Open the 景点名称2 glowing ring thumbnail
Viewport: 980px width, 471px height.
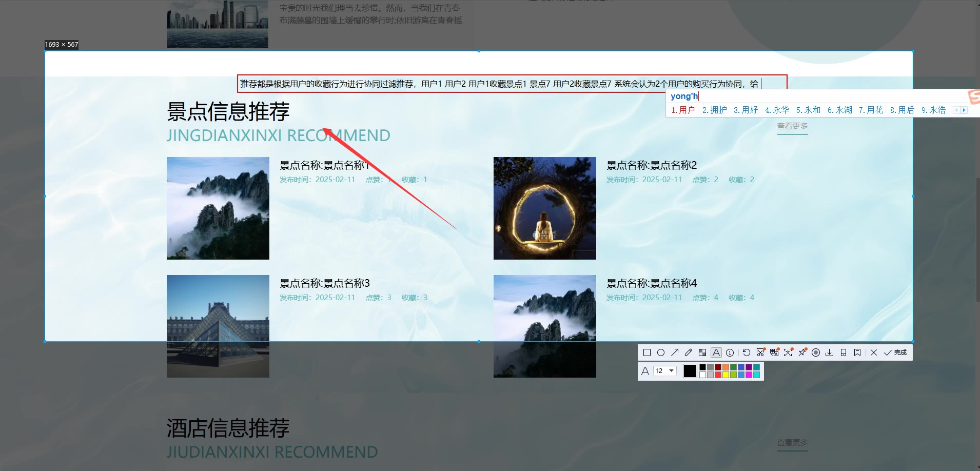(x=545, y=208)
